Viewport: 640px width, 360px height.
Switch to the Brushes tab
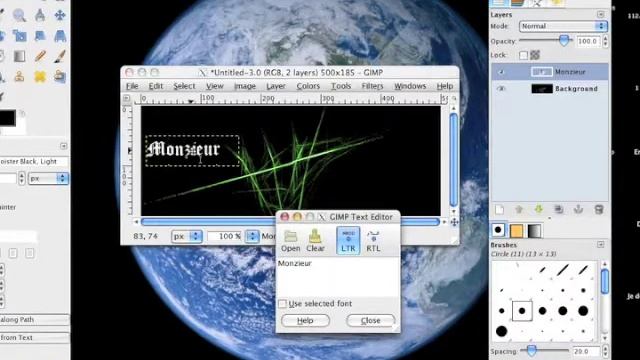(x=498, y=230)
